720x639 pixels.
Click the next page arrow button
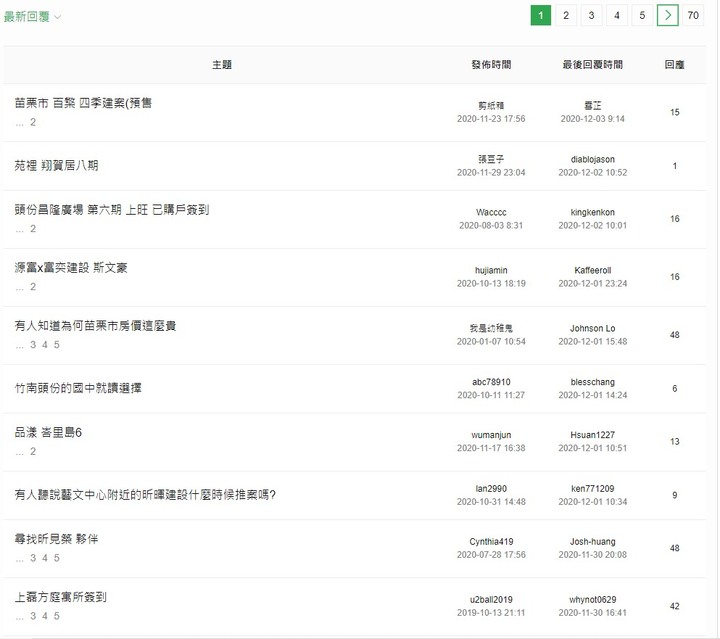click(668, 16)
